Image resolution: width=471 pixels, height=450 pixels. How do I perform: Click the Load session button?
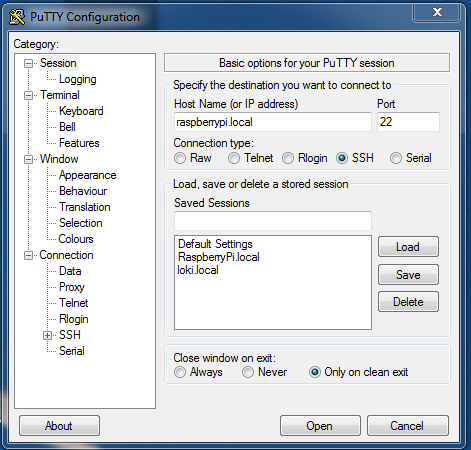(x=408, y=247)
